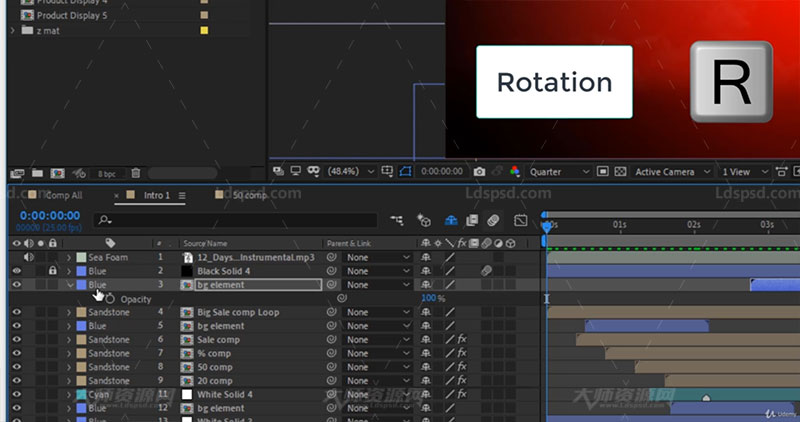Hide the Black Solid 4 layer
This screenshot has width=800, height=422.
pyautogui.click(x=16, y=271)
